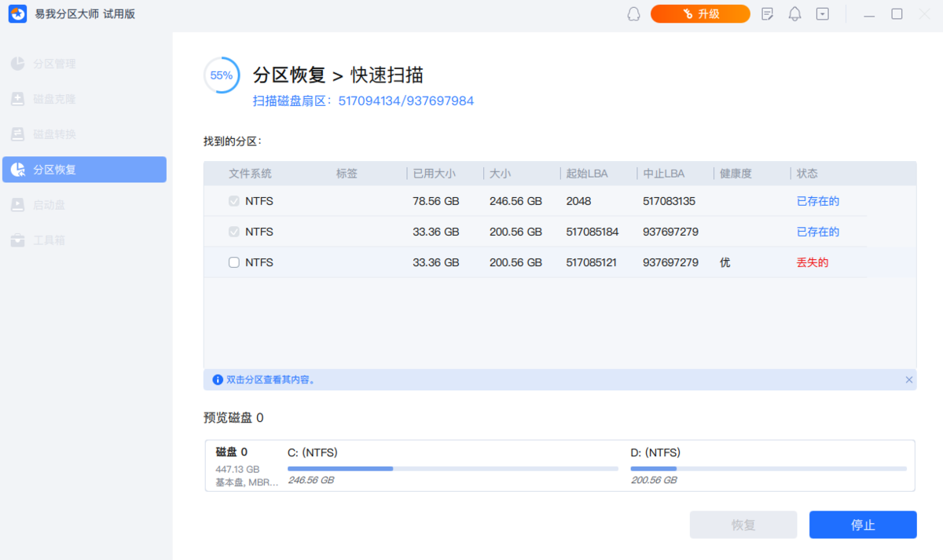Check the lost NTFS partition checkbox

click(x=233, y=262)
